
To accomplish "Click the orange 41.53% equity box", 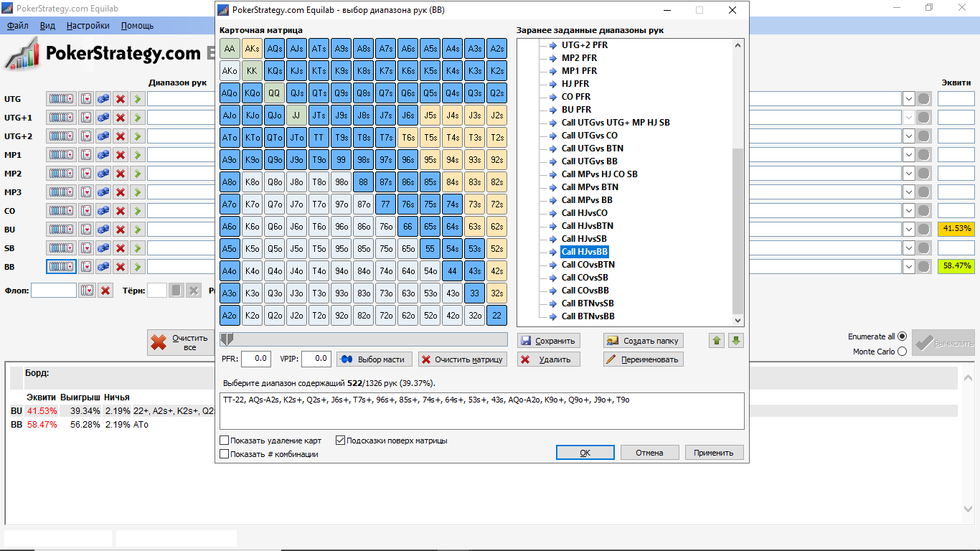I will 956,229.
